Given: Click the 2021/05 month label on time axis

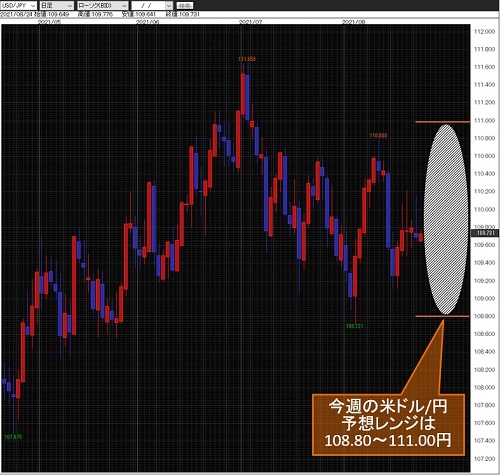Looking at the screenshot, I should click(x=50, y=22).
